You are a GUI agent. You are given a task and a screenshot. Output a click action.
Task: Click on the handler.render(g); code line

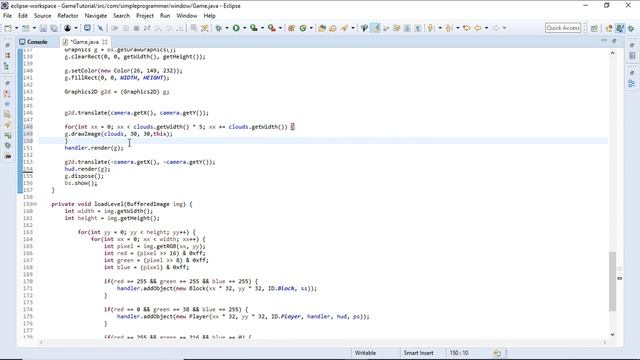coord(94,148)
